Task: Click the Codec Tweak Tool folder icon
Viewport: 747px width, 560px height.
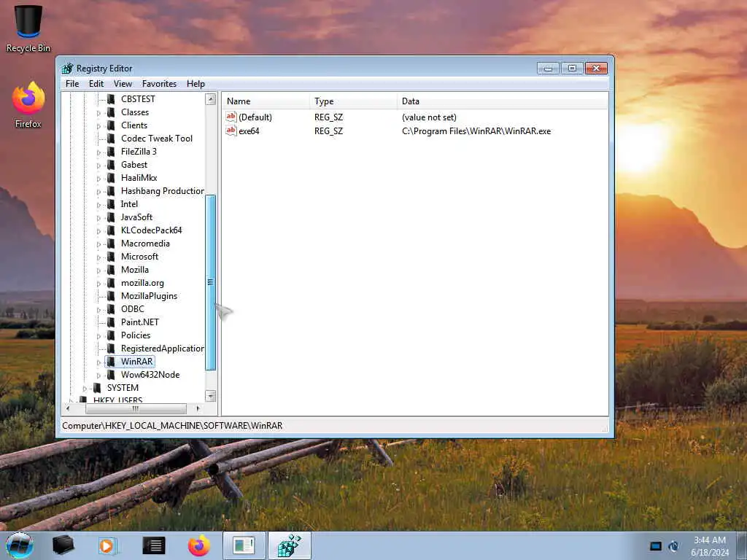Action: point(111,139)
